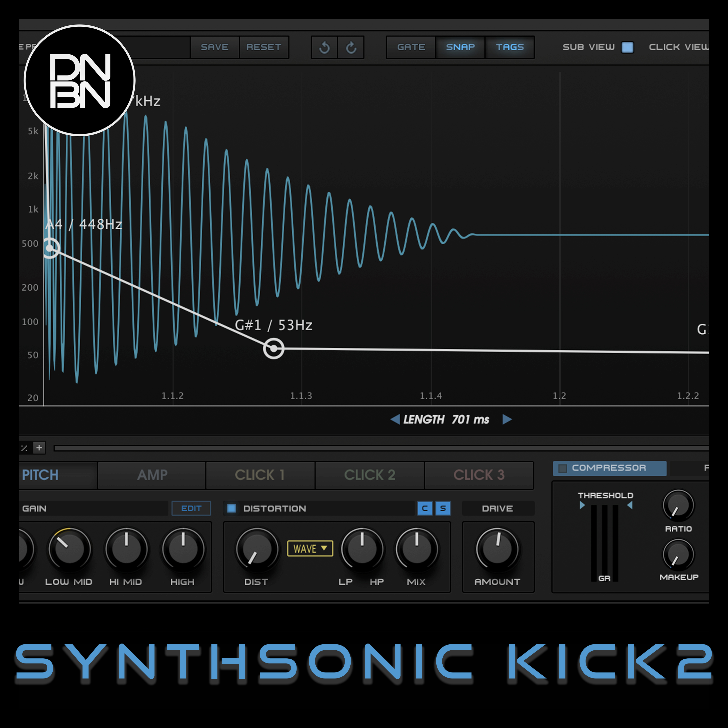Enable the Compressor checkbox
The width and height of the screenshot is (728, 728).
tap(563, 468)
